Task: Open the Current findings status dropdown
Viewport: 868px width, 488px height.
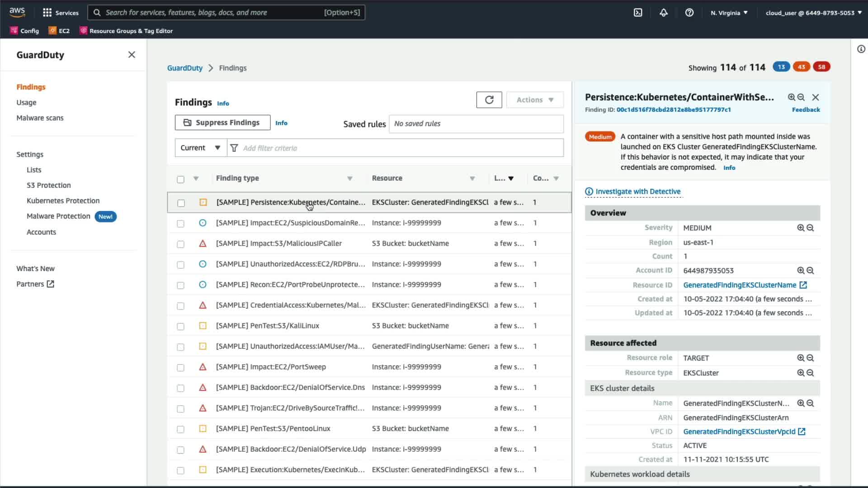Action: point(200,148)
